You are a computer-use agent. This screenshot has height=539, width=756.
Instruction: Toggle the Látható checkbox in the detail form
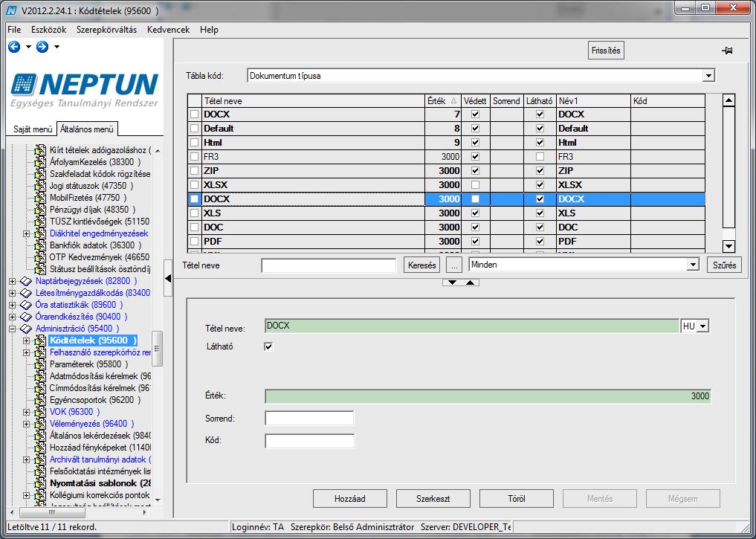pyautogui.click(x=268, y=346)
